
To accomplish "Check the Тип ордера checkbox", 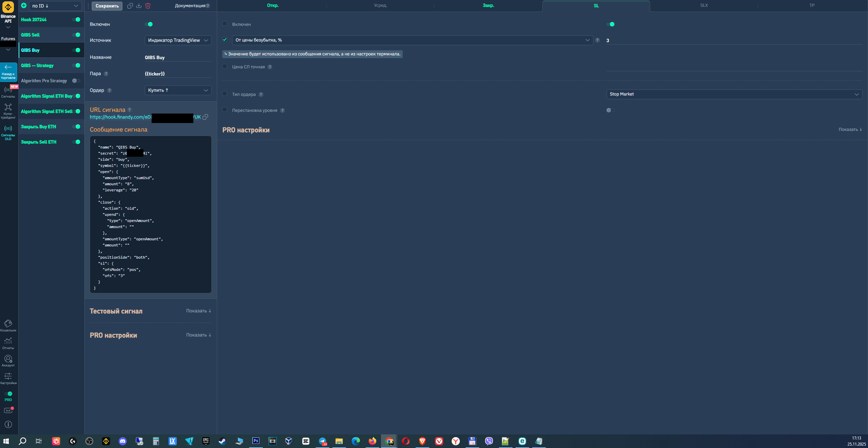I will (225, 94).
